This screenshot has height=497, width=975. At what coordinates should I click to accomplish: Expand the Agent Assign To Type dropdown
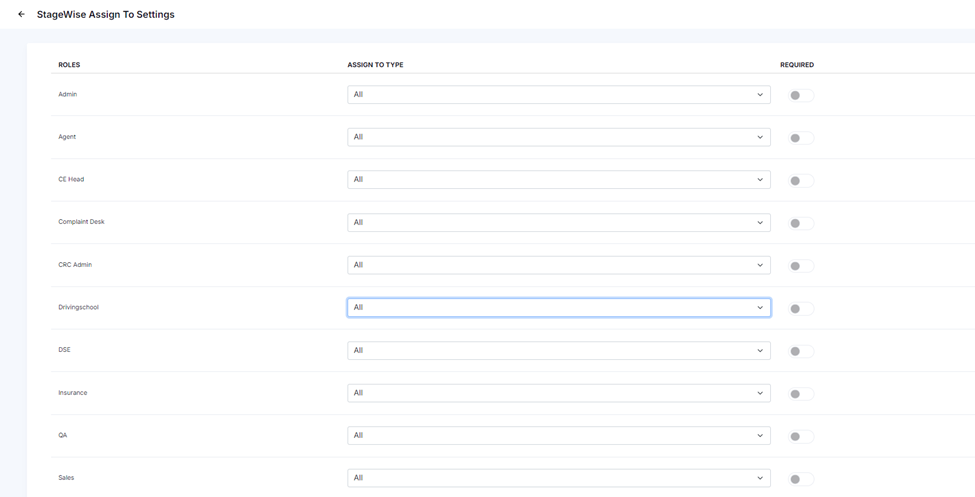558,137
